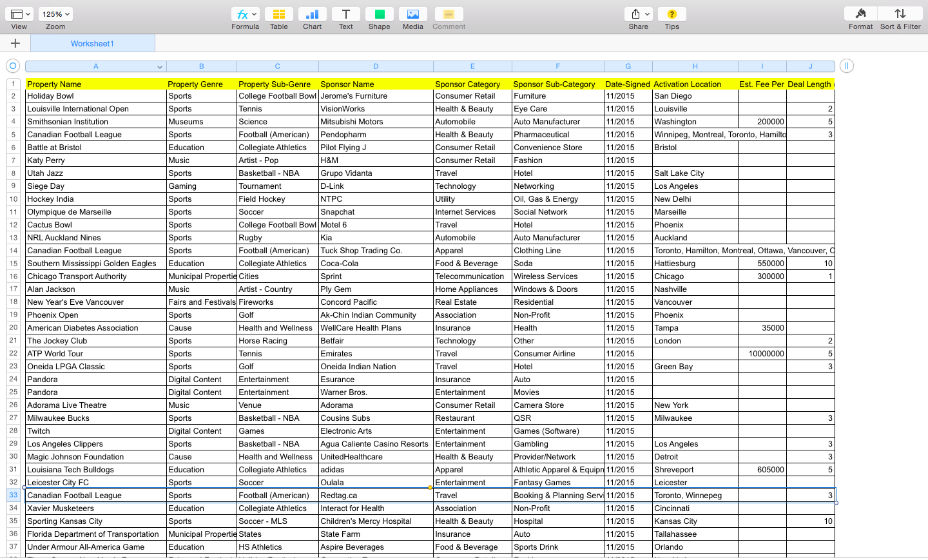Open the Share menu
Screen dimensions: 928x560
point(636,14)
